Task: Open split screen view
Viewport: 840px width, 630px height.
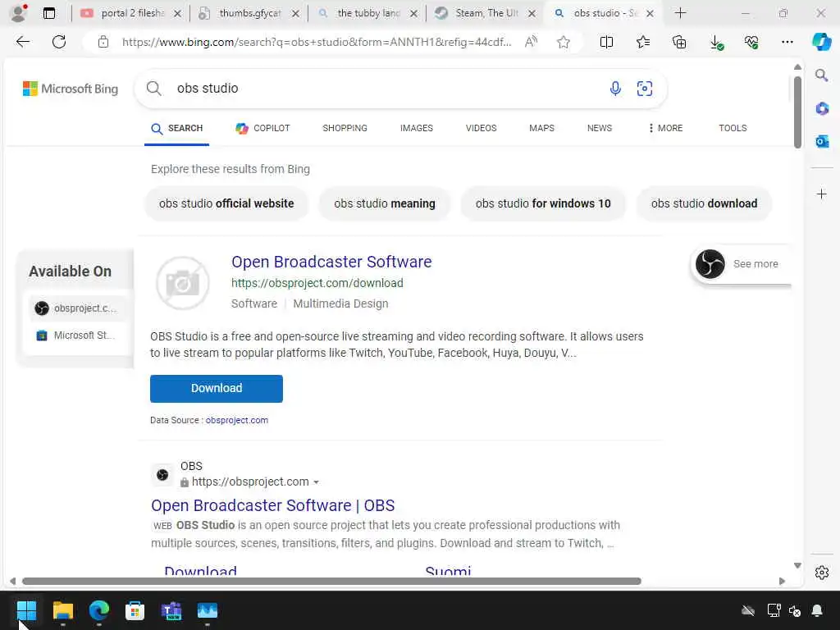Action: (606, 42)
